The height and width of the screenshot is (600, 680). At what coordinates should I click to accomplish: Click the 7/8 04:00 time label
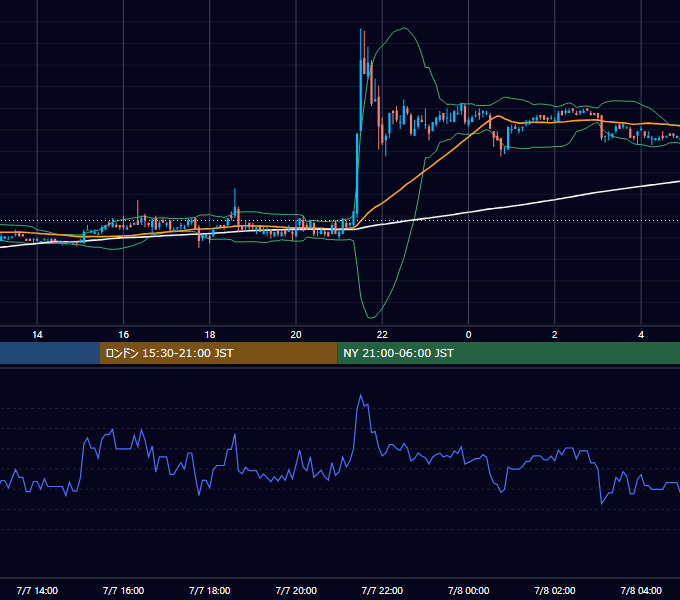(641, 590)
